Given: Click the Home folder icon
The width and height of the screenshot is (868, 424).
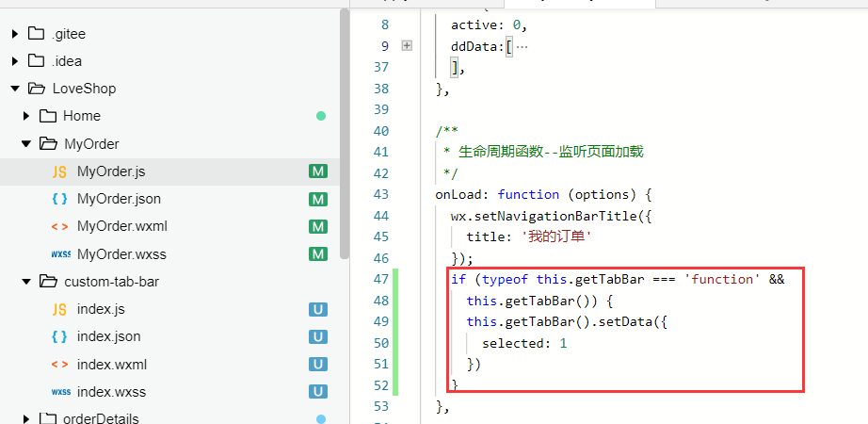Looking at the screenshot, I should pos(48,116).
